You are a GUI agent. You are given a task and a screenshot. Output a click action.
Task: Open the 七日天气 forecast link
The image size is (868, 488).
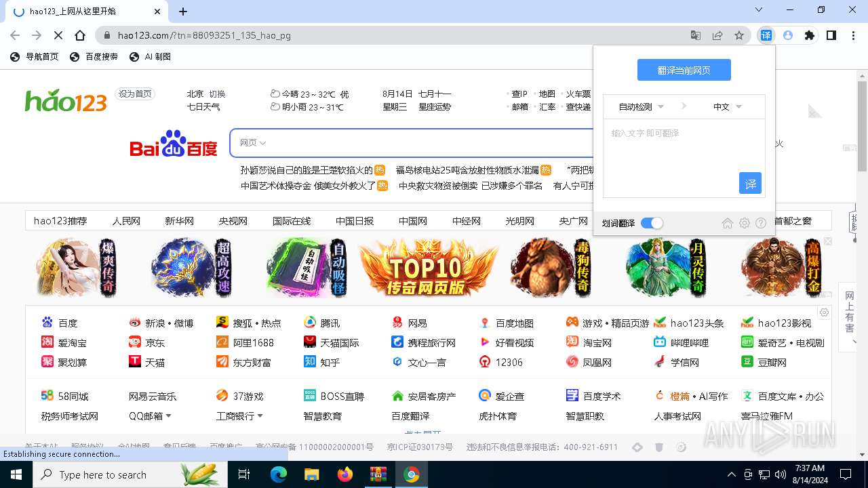coord(203,107)
